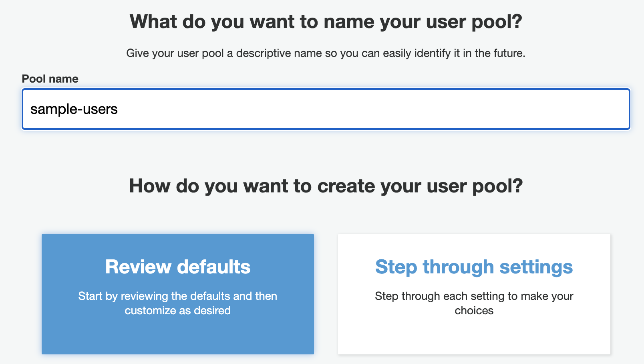Click the word 'Review' in the blue card title

[x=138, y=267]
